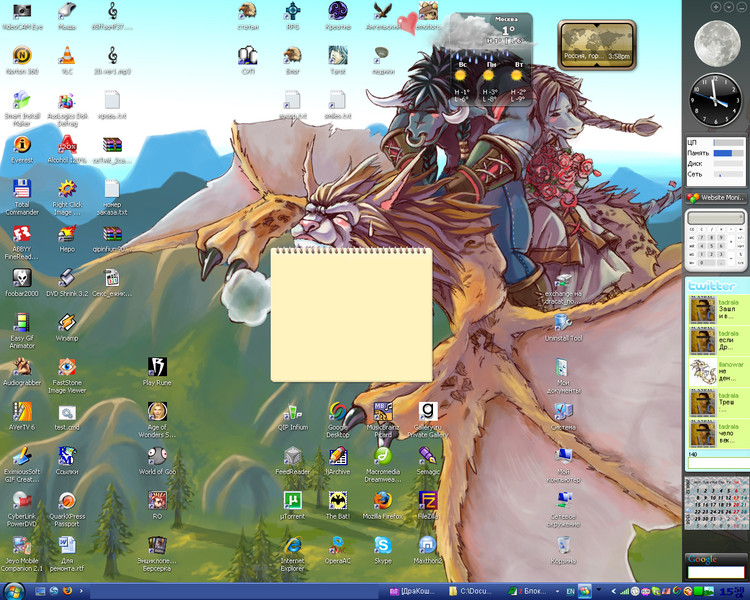Minimize the sidebar with the minus button
This screenshot has width=750, height=600.
coord(740,7)
